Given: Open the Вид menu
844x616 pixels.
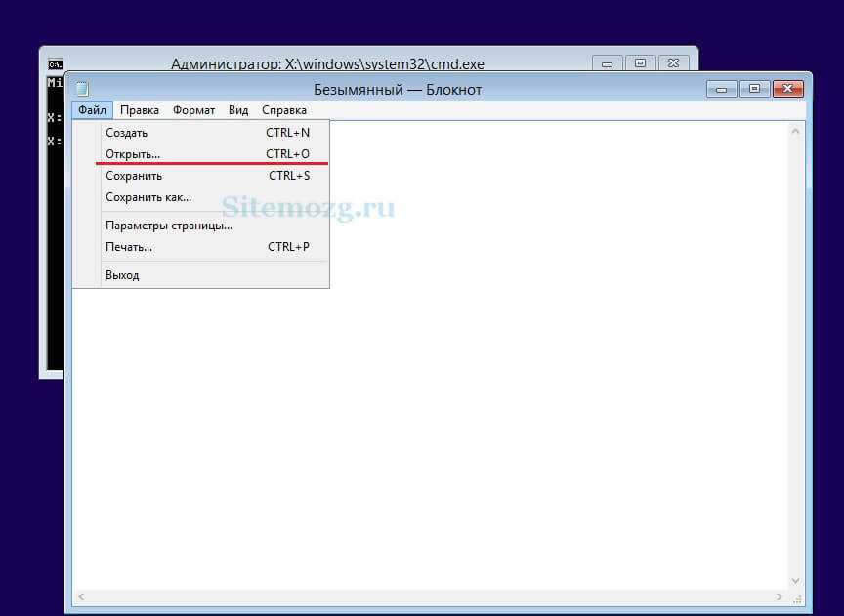Looking at the screenshot, I should [x=238, y=110].
